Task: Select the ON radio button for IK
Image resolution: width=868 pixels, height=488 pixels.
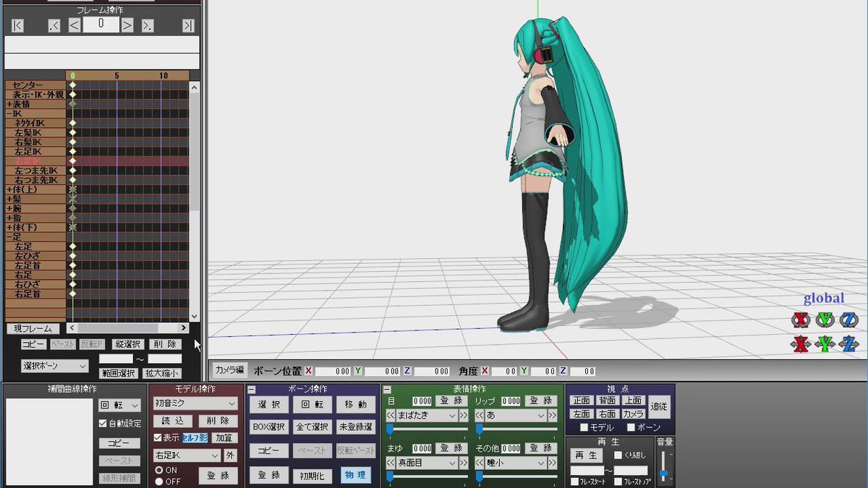Action: [x=159, y=470]
